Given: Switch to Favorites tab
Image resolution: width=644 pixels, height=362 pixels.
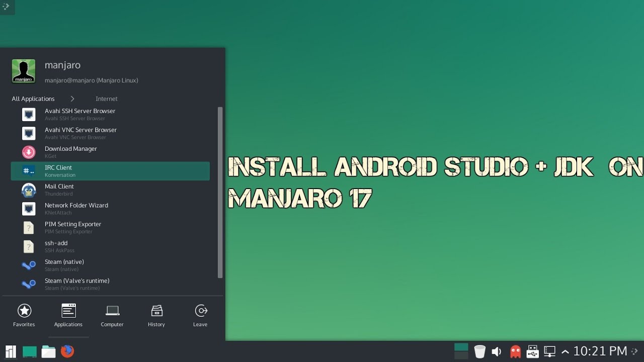Looking at the screenshot, I should [x=24, y=316].
